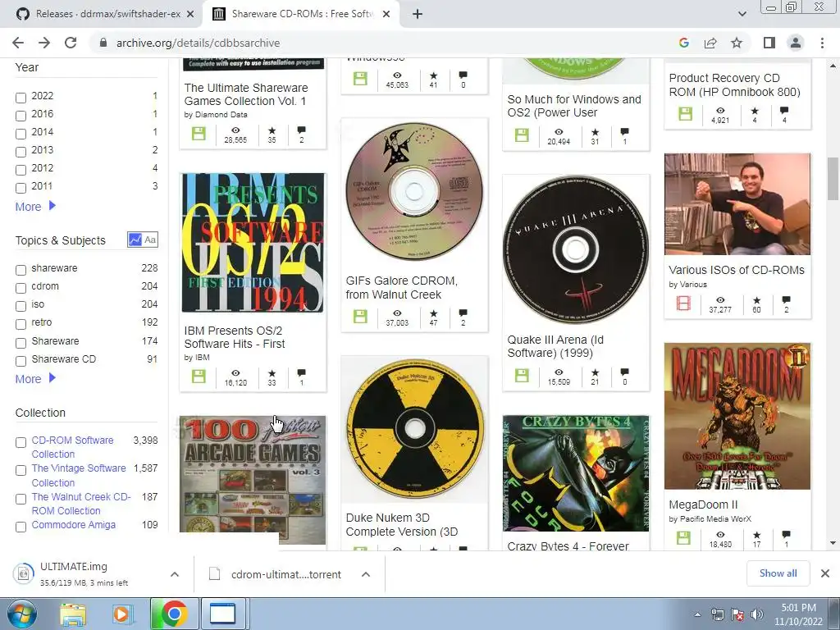This screenshot has height=630, width=840.
Task: Open IBM OS/2 Software Hits cover
Action: [253, 242]
